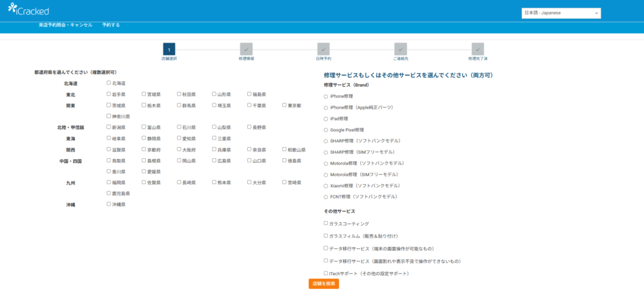Viewport: 644px width, 294px height.
Task: Go to the 予約する menu item
Action: (x=111, y=25)
